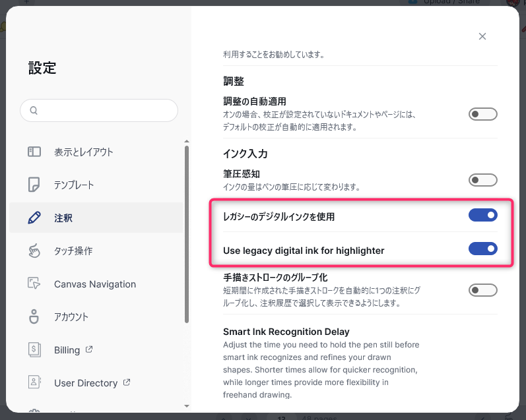Disable レガシーのデジタルインクを使用 toggle
The image size is (526, 420).
[482, 215]
